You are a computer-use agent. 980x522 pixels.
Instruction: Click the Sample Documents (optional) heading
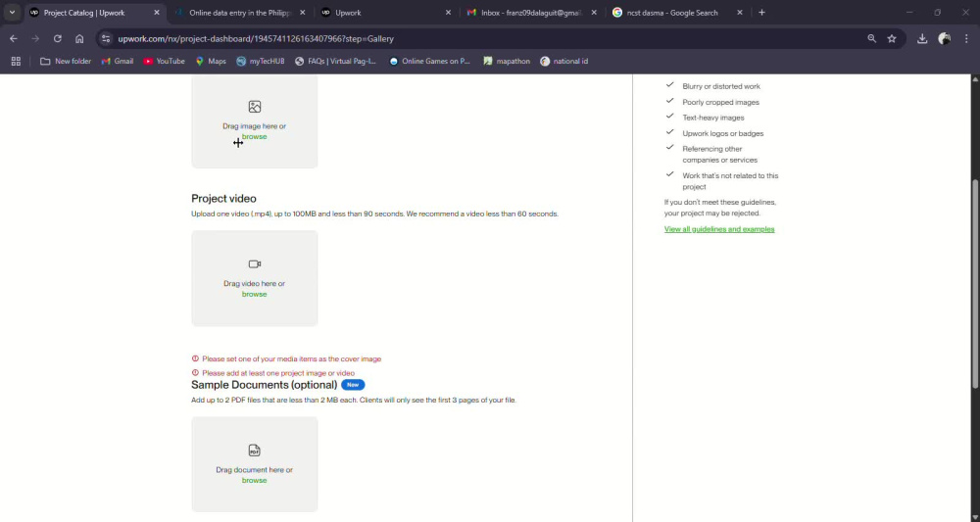tap(265, 385)
